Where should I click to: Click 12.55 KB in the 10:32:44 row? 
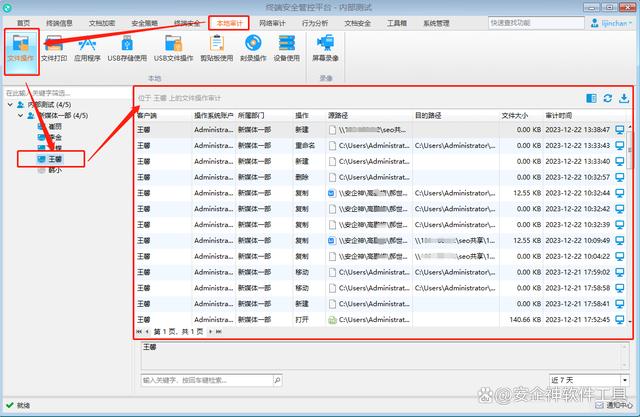tap(527, 193)
